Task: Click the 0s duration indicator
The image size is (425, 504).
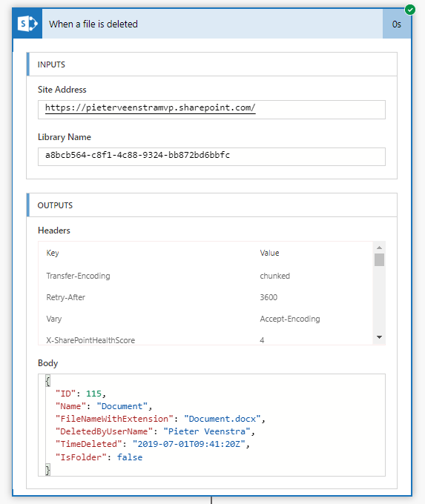Action: [397, 24]
